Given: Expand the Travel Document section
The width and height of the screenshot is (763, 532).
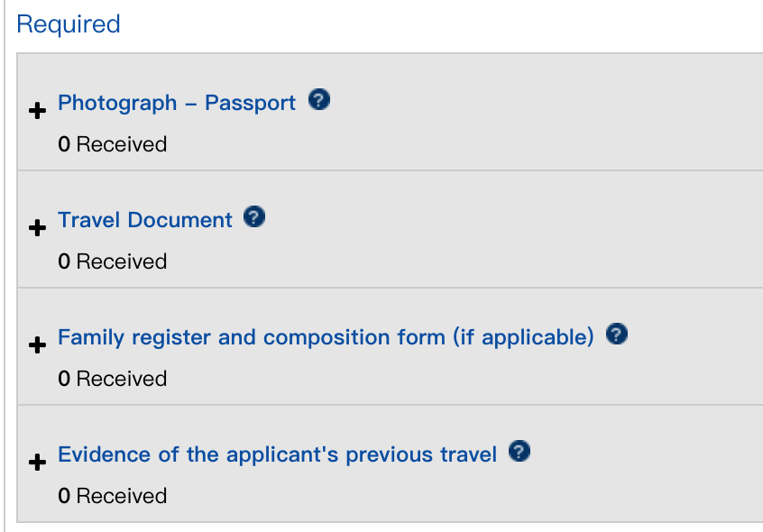Looking at the screenshot, I should tap(37, 228).
